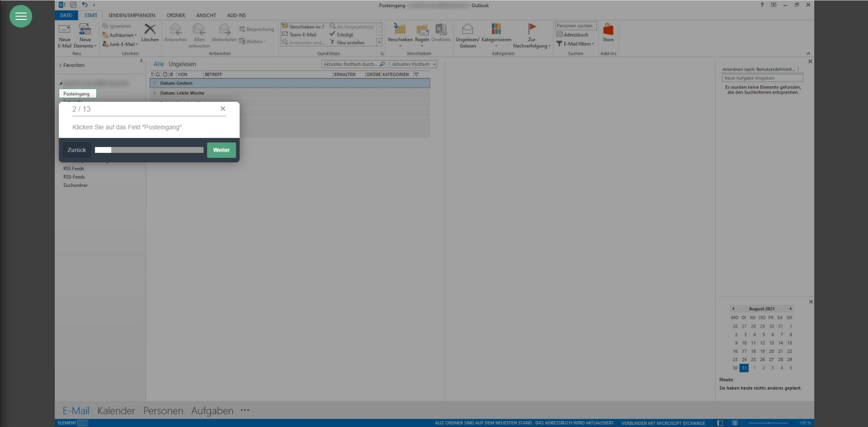The width and height of the screenshot is (868, 427).
Task: Open the SENDEN/EMPFANGEN ribbon tab
Action: [132, 15]
